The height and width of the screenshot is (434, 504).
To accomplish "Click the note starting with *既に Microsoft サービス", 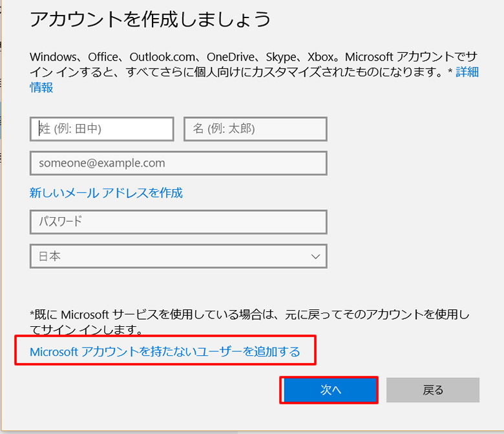I will [250, 322].
